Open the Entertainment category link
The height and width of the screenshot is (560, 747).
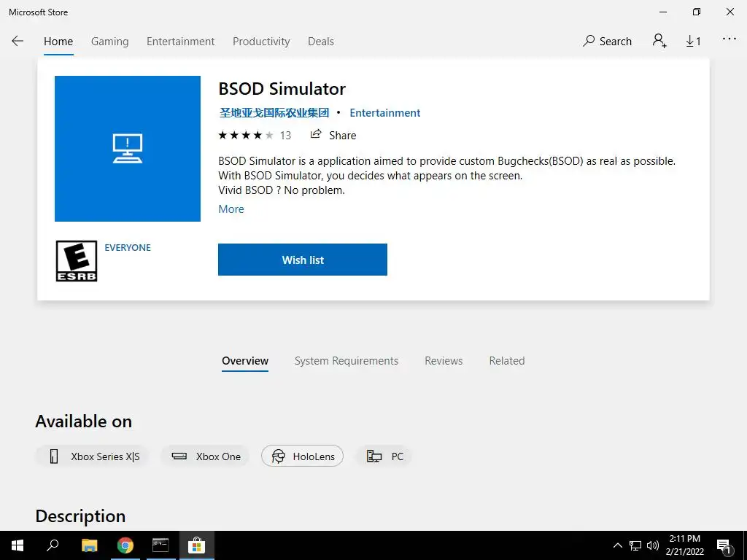[x=385, y=113]
